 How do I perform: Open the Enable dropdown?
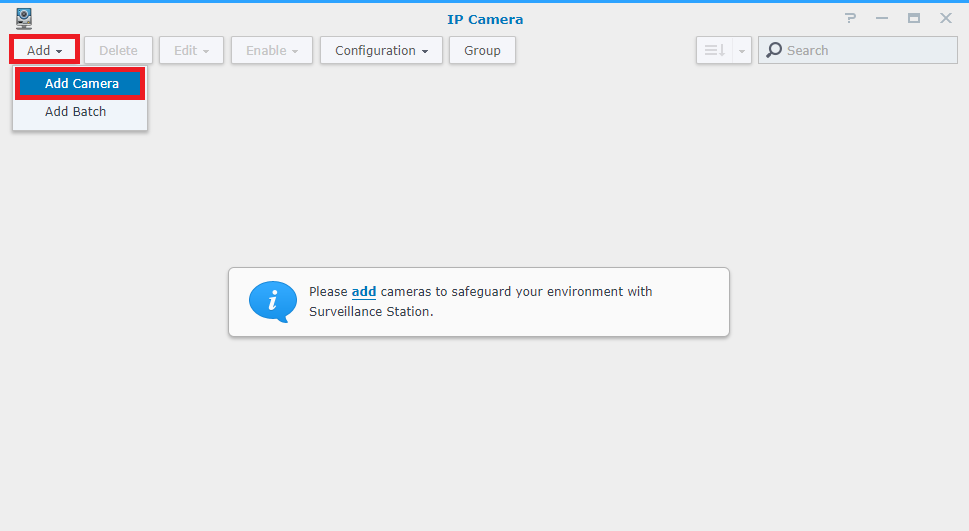click(272, 50)
